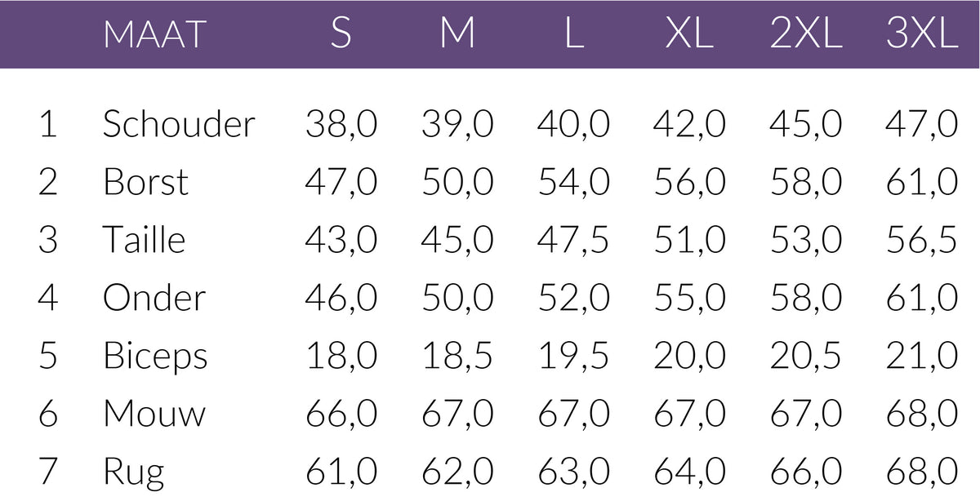Select the Mouw row label

tap(154, 414)
